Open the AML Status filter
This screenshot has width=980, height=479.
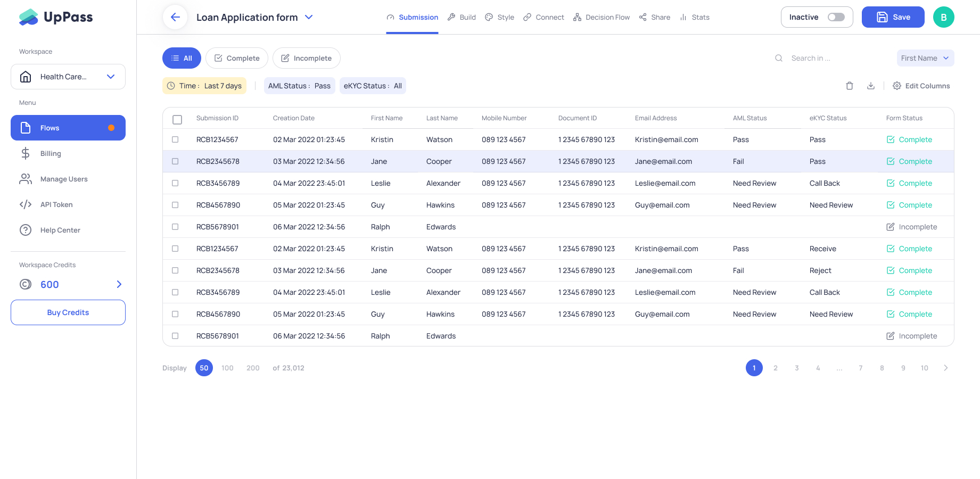pos(299,86)
